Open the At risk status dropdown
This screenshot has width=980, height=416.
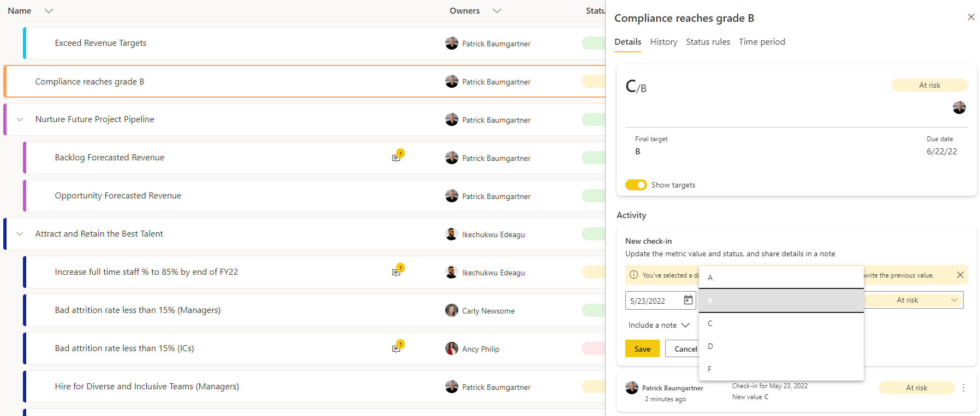coord(913,300)
